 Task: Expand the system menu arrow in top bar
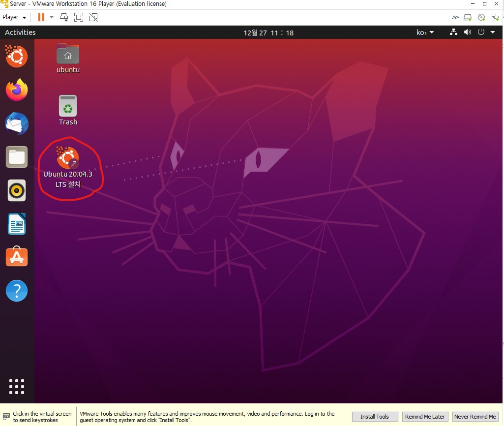pos(493,32)
